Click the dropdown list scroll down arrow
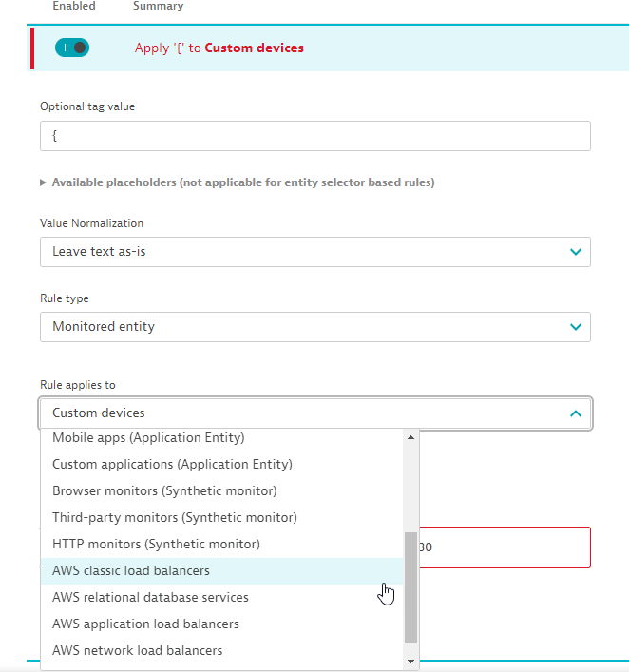 [411, 661]
